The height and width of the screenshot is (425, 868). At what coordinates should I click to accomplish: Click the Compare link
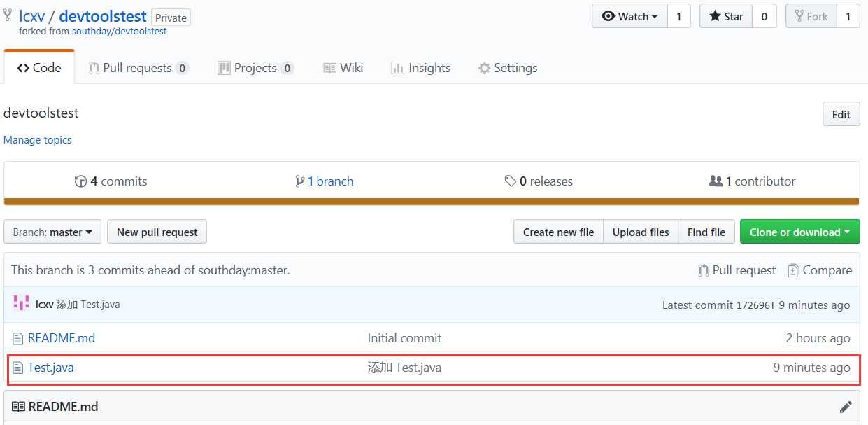[820, 270]
